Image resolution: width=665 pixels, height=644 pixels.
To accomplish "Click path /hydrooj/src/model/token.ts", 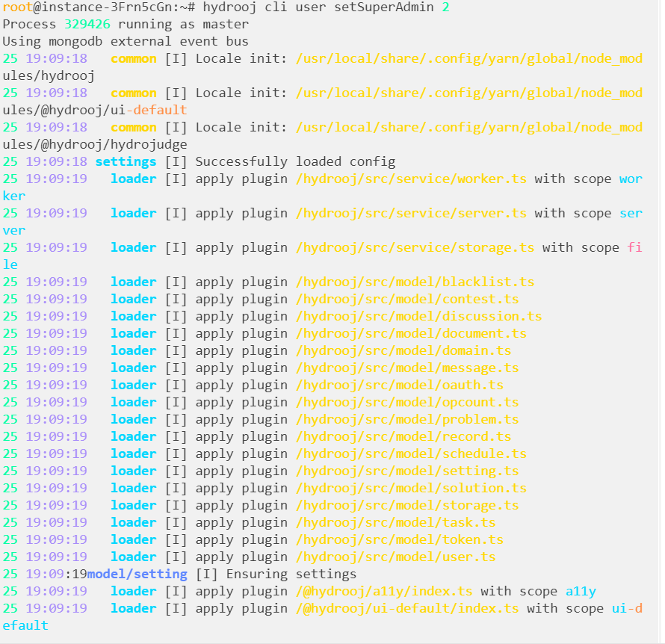I will tap(400, 539).
